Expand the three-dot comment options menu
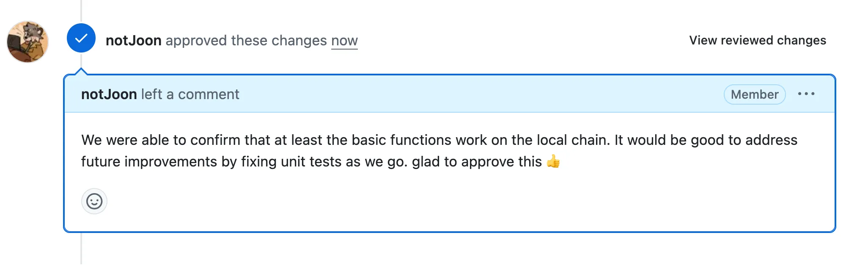868x266 pixels. pyautogui.click(x=806, y=94)
